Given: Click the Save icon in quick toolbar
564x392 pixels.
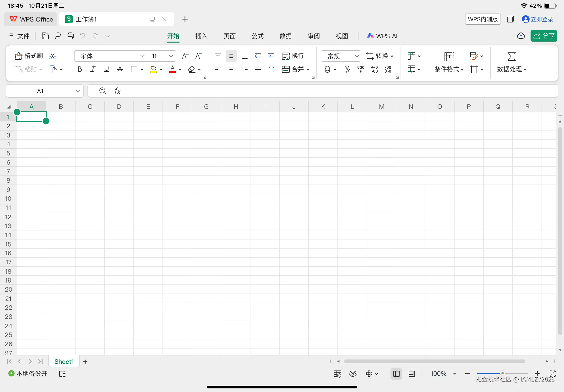Looking at the screenshot, I should pyautogui.click(x=45, y=36).
